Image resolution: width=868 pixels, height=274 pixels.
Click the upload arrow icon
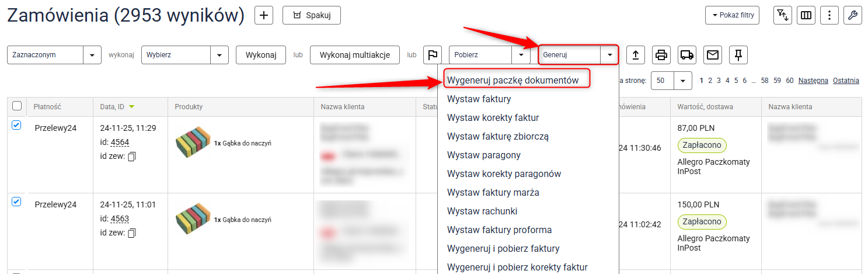click(x=636, y=55)
